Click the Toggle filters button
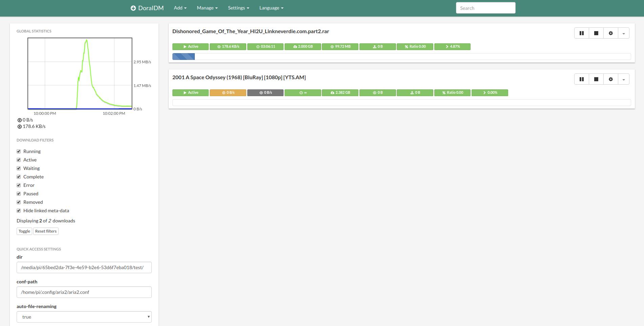 coord(24,231)
